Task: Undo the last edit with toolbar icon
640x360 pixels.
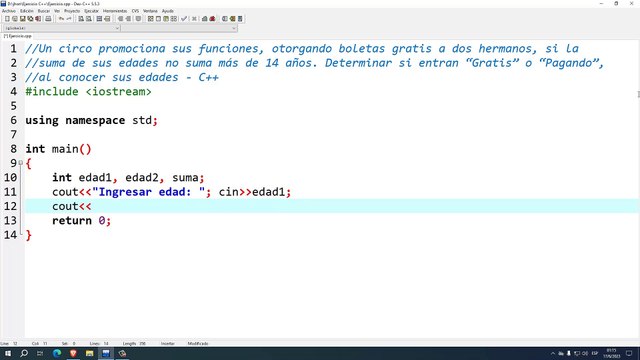Action: 61,19
